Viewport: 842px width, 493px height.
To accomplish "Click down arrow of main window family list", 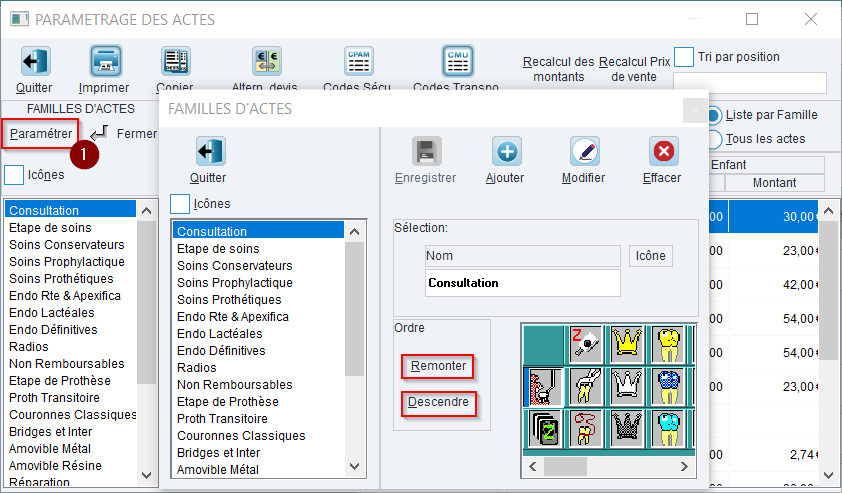I will pos(146,475).
